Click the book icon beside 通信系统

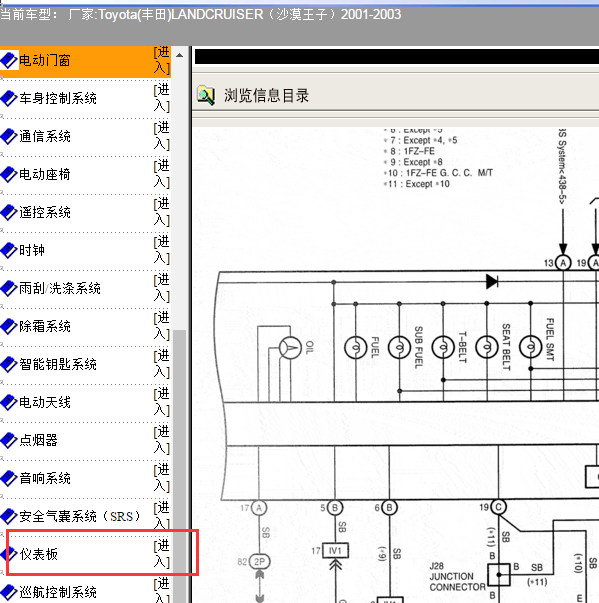(x=9, y=136)
